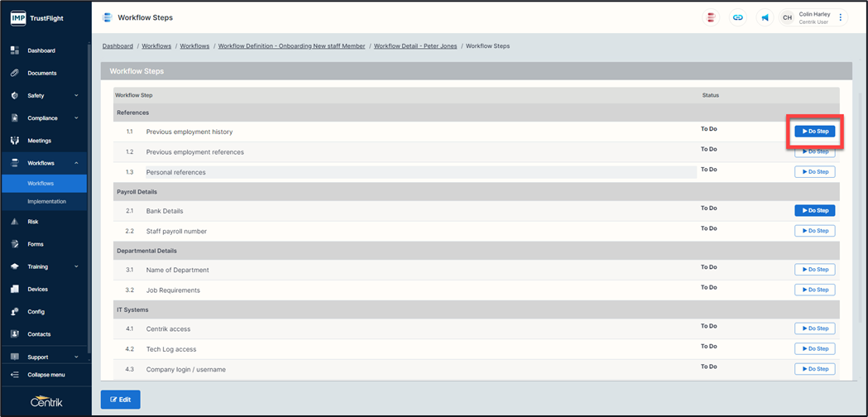The height and width of the screenshot is (417, 868).
Task: Click the References section header
Action: (476, 113)
